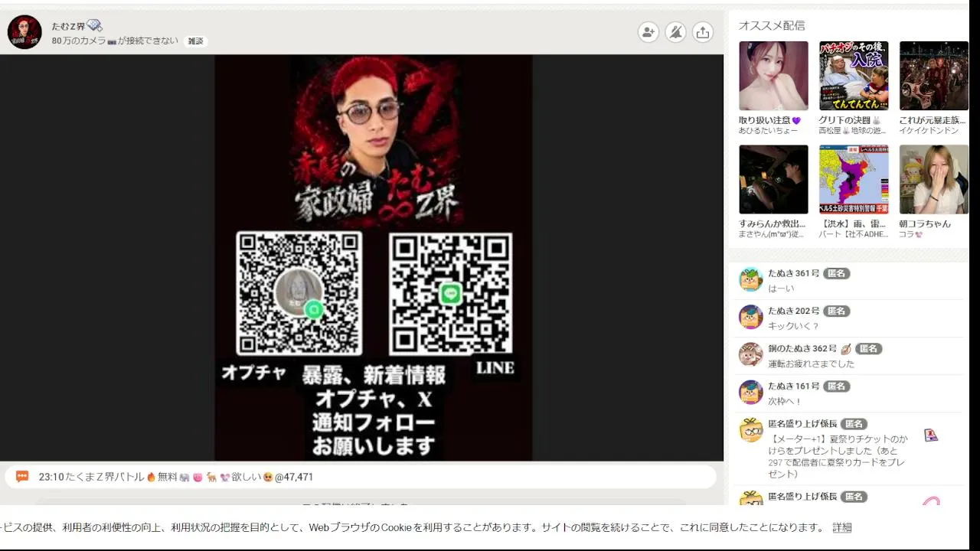Click the orange comment bubble icon
This screenshot has width=980, height=551.
pyautogui.click(x=22, y=477)
